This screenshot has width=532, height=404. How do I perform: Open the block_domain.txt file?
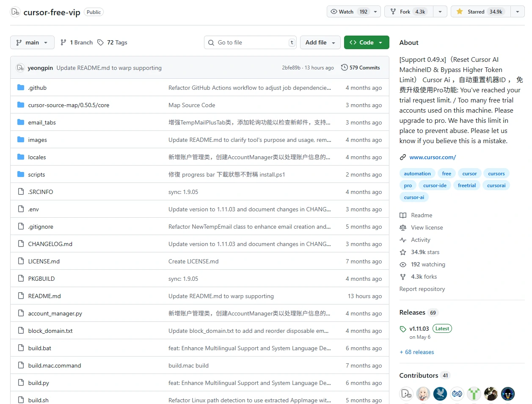point(50,331)
